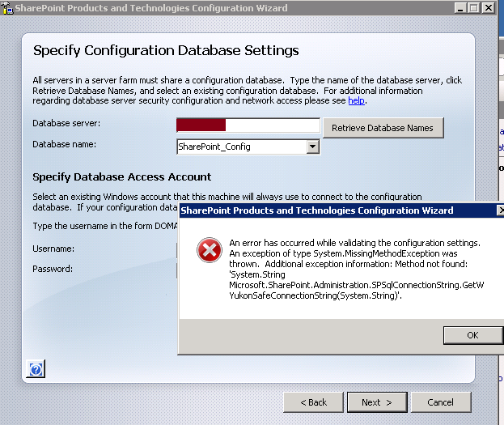
Task: Click the 'Database server:' label
Action: [66, 123]
